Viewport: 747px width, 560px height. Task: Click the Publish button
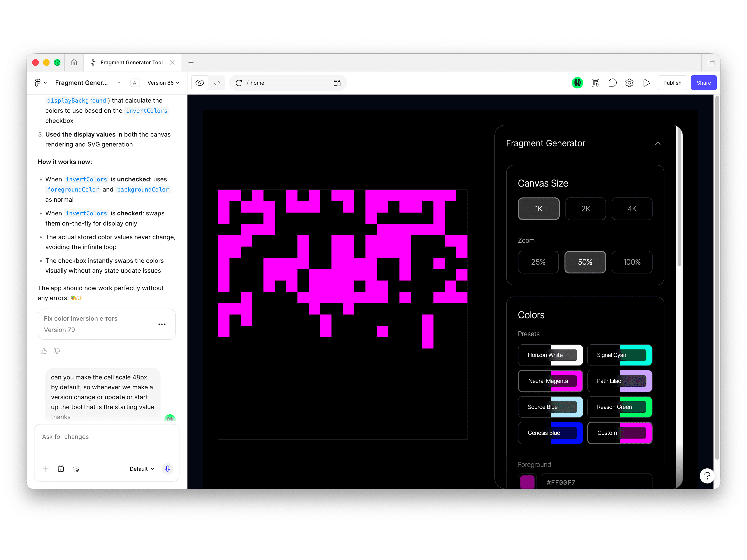[672, 83]
